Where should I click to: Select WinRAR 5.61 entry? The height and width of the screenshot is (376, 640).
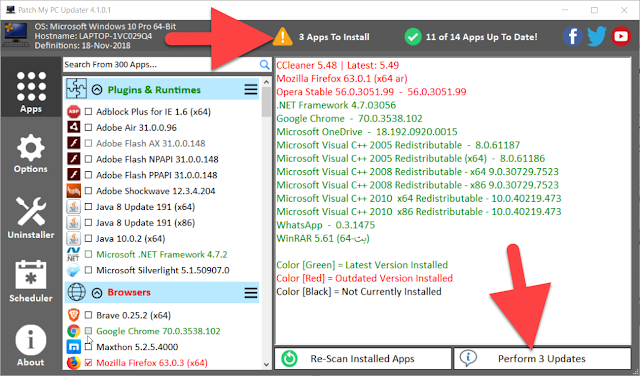[x=323, y=238]
